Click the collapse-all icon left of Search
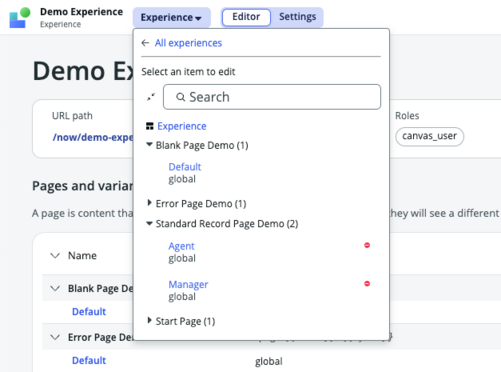 151,97
